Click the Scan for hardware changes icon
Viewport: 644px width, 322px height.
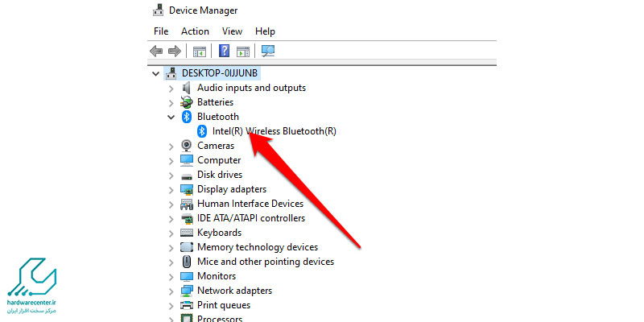268,51
